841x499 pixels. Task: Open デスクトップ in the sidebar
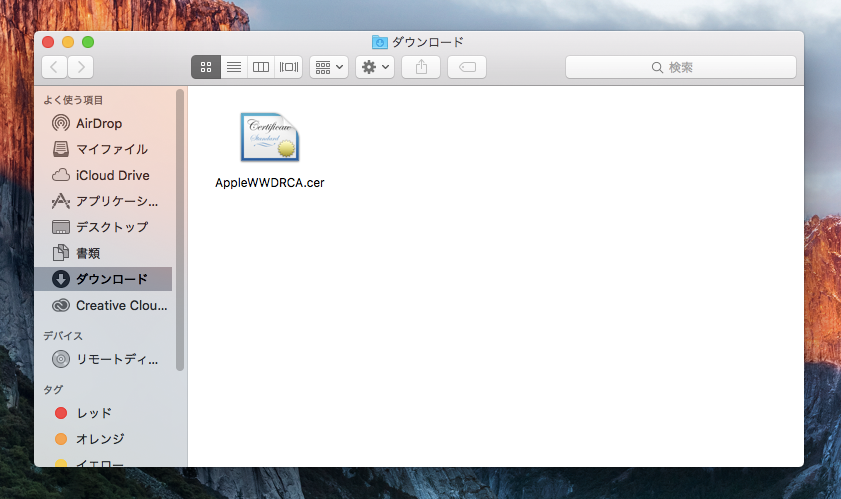[103, 227]
